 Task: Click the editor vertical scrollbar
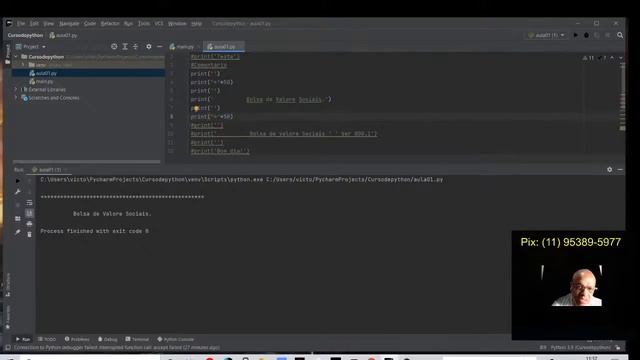(x=622, y=98)
